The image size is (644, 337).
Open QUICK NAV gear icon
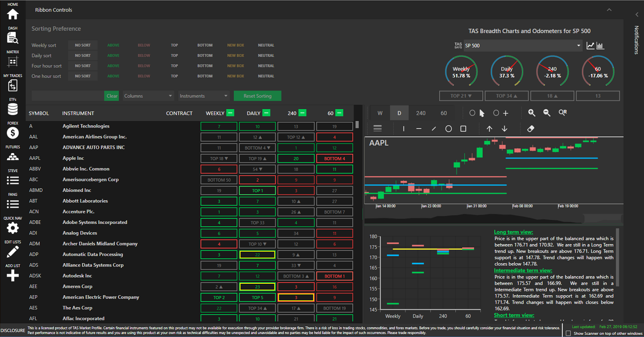[13, 228]
